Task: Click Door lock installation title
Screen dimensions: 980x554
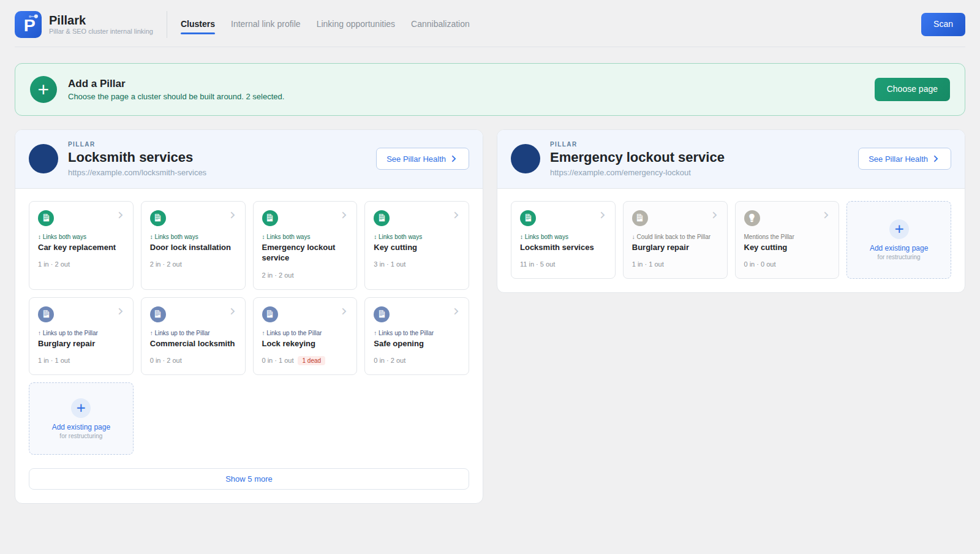Action: pyautogui.click(x=190, y=248)
